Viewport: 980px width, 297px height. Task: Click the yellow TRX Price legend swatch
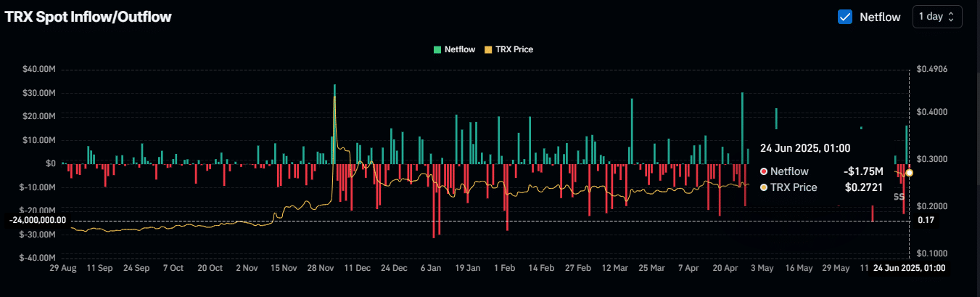point(487,49)
